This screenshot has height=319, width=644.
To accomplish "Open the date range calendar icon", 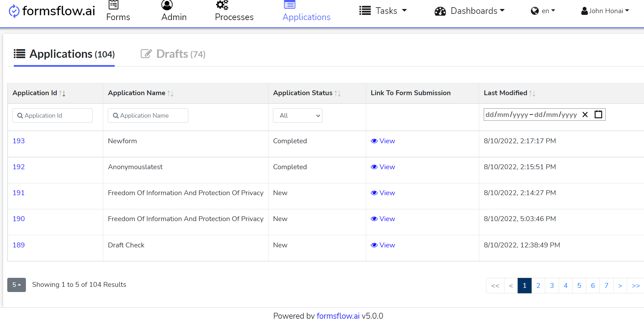I will click(598, 115).
